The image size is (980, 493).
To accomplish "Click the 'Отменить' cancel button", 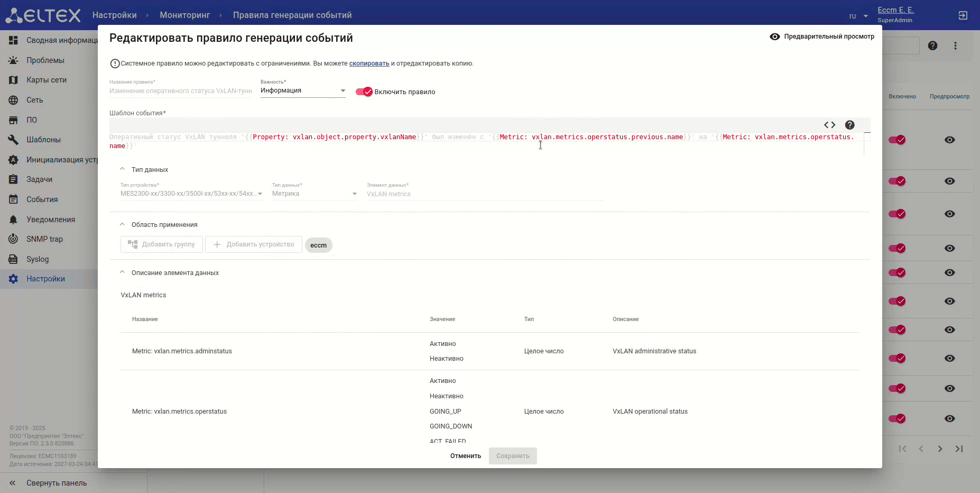I will click(465, 456).
